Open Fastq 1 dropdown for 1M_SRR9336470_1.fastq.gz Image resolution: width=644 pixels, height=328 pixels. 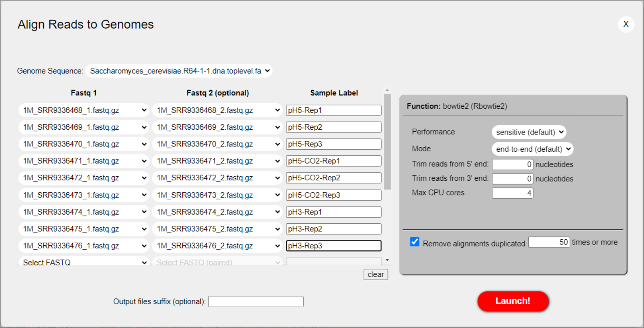[83, 144]
